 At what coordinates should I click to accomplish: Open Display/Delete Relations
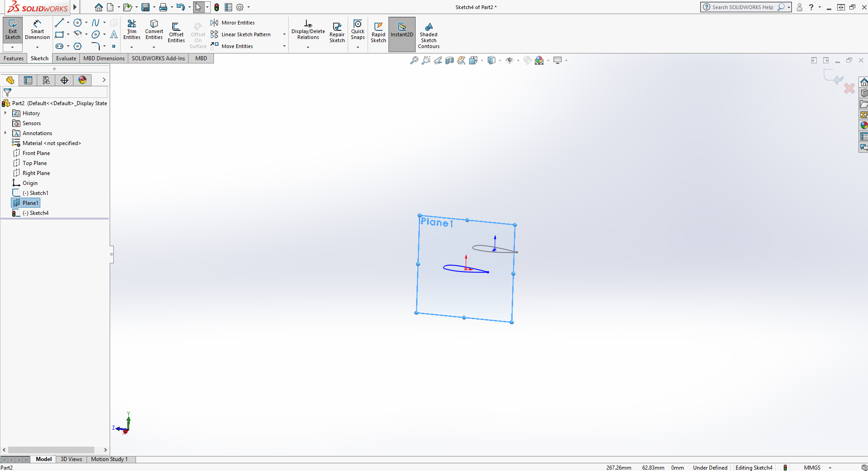308,30
